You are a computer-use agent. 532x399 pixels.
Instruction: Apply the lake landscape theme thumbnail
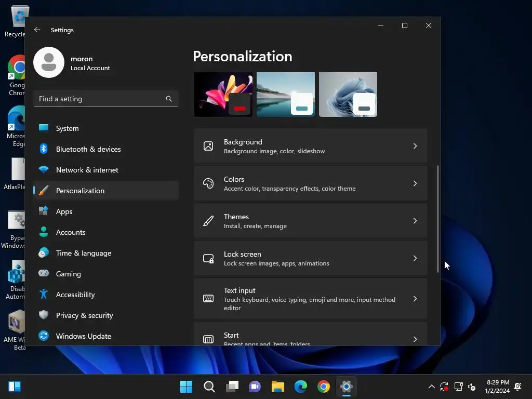click(x=286, y=95)
